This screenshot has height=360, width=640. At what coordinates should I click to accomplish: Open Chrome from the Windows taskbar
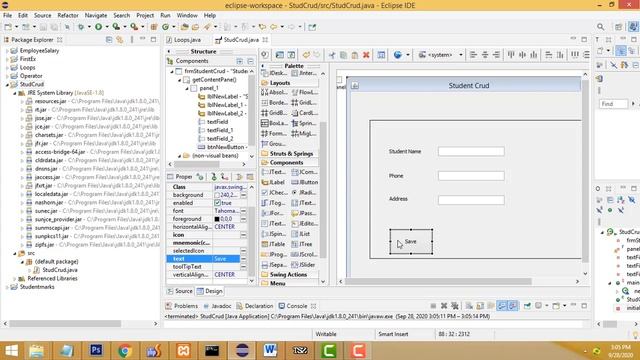[125, 351]
